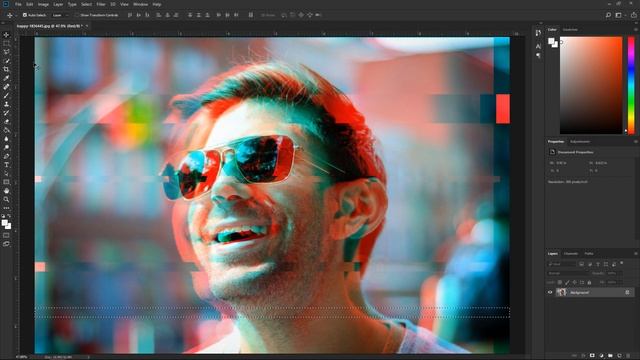
Task: Select the Brush tool
Action: click(x=6, y=96)
